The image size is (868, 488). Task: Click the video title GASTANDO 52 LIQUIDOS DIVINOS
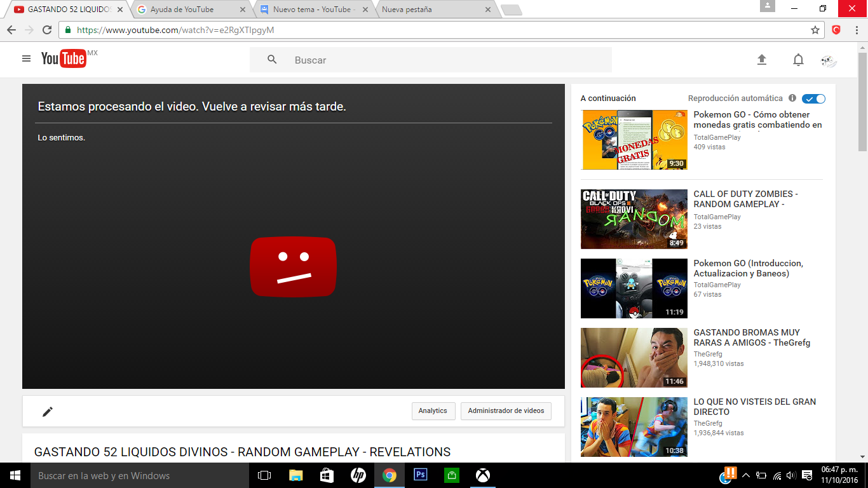242,452
